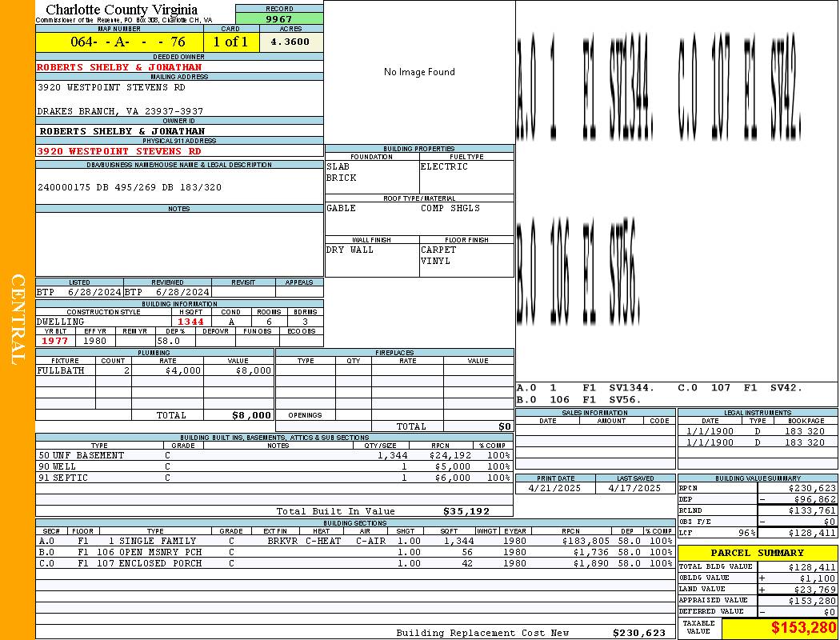Image resolution: width=840 pixels, height=640 pixels.
Task: Click LAND VALUE $23,769
Action: [815, 590]
